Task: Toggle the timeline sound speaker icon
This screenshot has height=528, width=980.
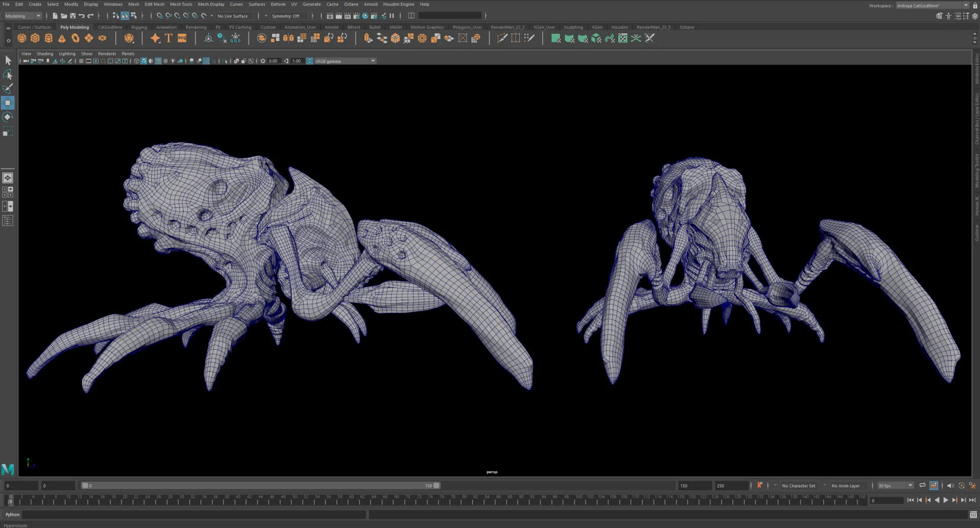Action: coord(950,486)
